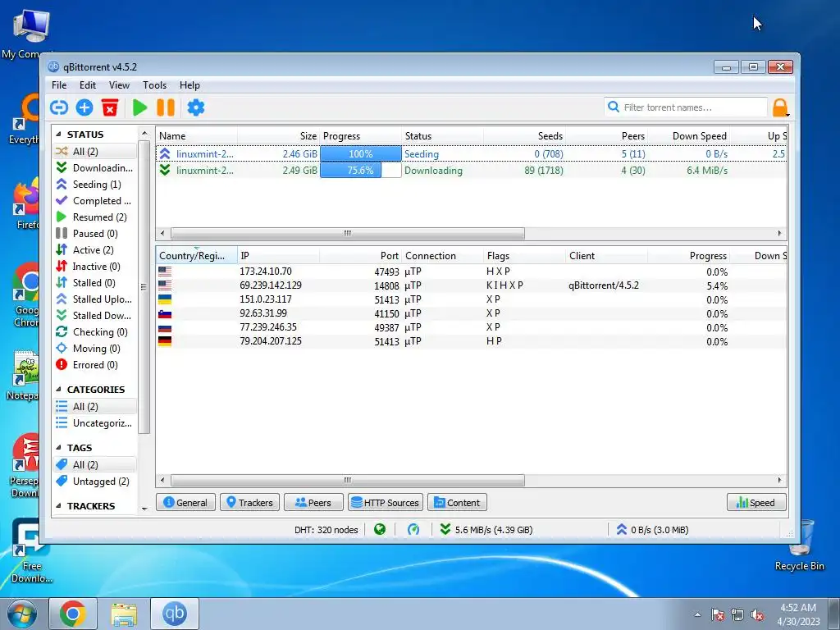Image resolution: width=840 pixels, height=630 pixels.
Task: Sort torrents by Size column header
Action: click(x=279, y=136)
